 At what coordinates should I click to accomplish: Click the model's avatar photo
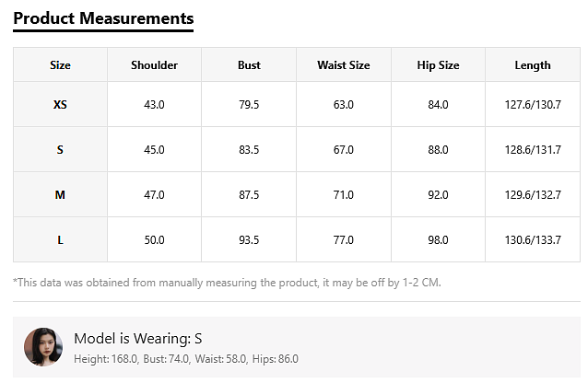(42, 347)
